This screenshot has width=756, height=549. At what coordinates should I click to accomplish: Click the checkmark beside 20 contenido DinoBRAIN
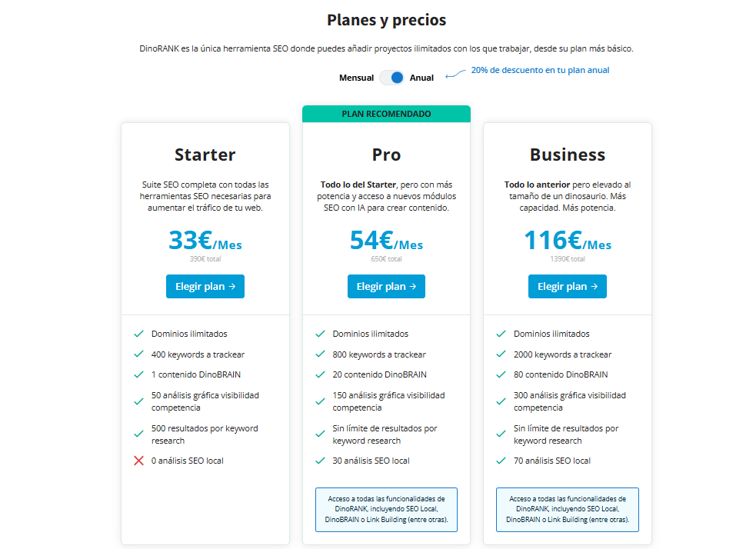[320, 375]
